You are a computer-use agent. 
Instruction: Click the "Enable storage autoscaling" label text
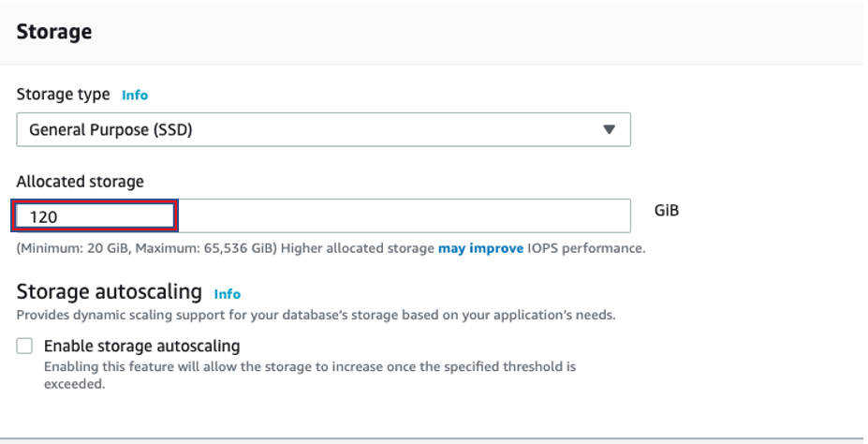[141, 346]
